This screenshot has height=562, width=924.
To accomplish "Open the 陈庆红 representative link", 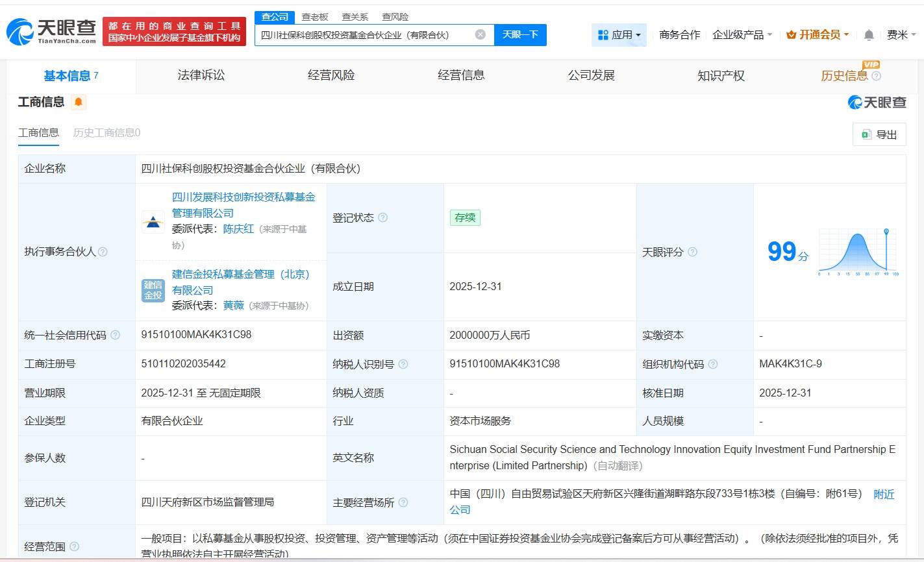I will coord(238,229).
